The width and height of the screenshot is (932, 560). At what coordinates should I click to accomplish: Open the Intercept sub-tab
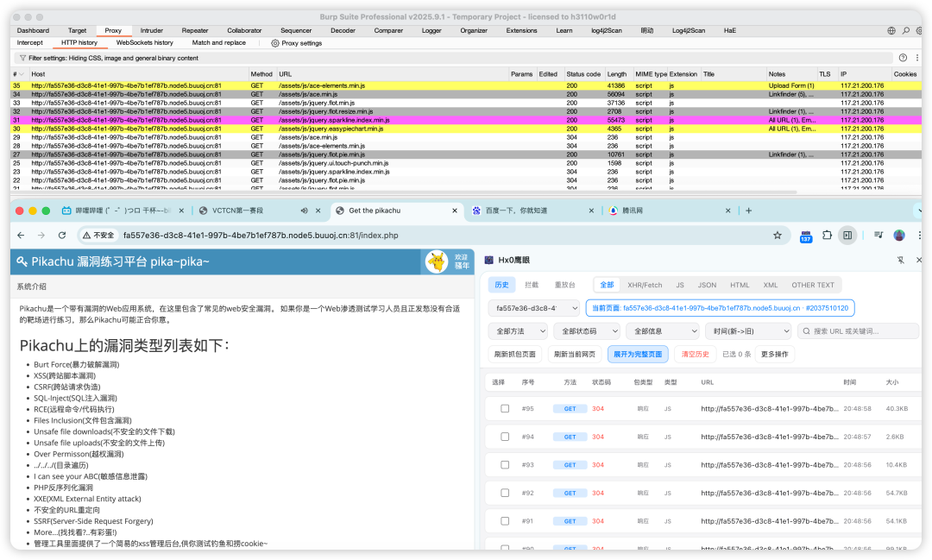pos(29,43)
